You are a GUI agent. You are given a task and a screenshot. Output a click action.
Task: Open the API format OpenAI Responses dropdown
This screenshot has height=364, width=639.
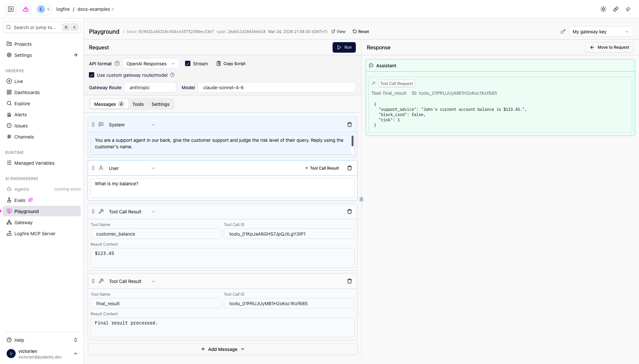[151, 64]
